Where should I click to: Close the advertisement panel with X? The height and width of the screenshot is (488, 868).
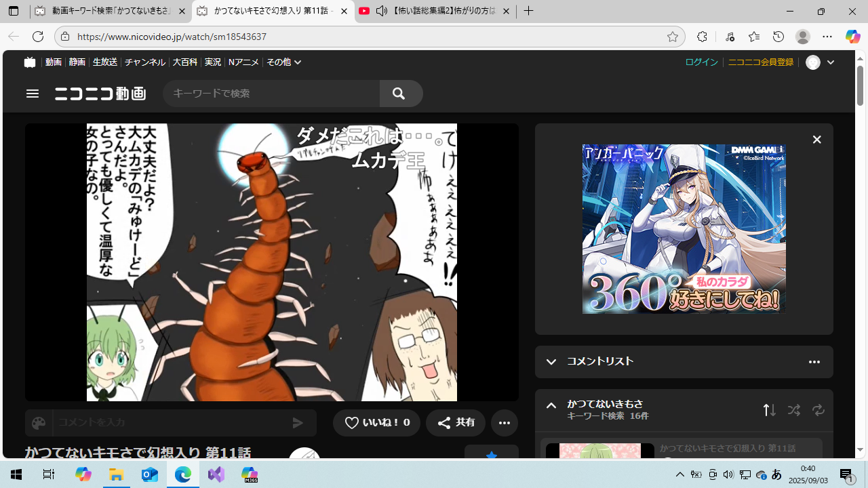pos(816,140)
